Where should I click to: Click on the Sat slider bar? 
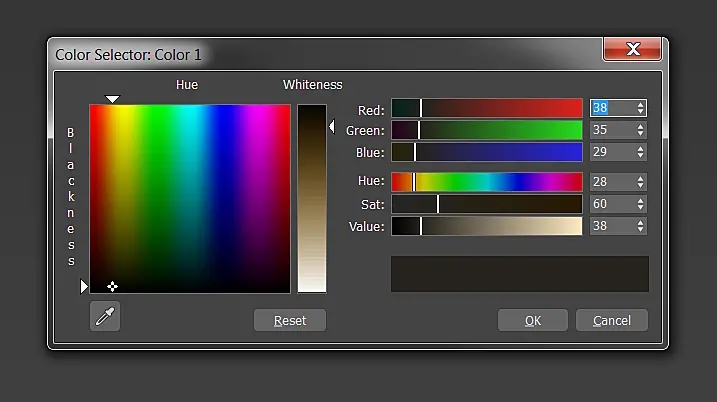pos(487,204)
